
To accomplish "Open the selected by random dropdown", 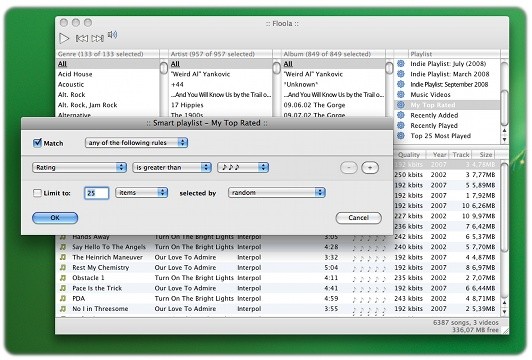I will (277, 193).
